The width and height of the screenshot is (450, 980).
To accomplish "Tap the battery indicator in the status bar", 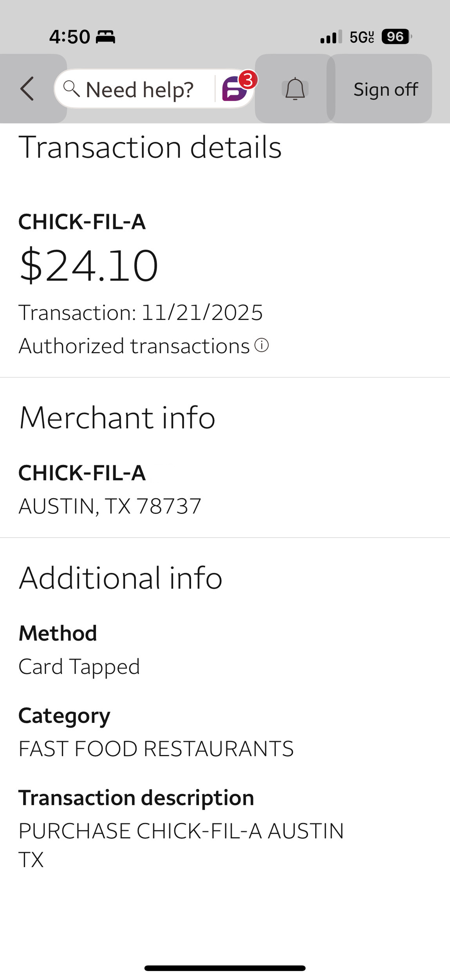I will [x=396, y=37].
